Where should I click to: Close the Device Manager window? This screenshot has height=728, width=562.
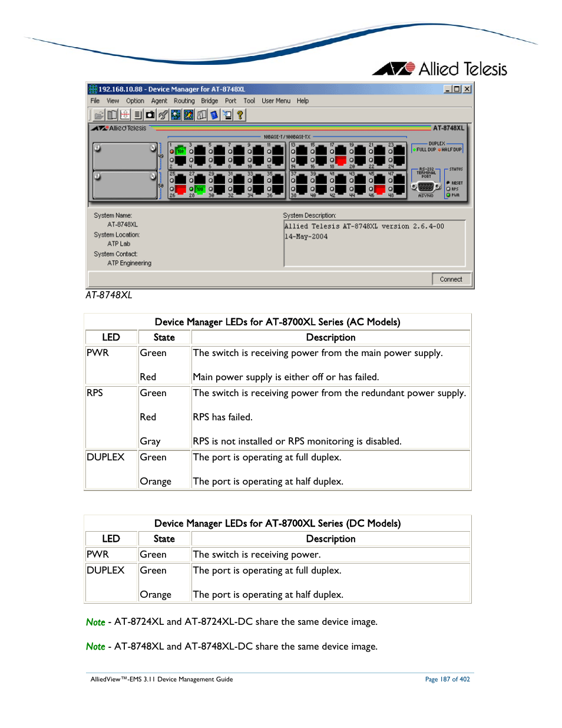pos(467,89)
